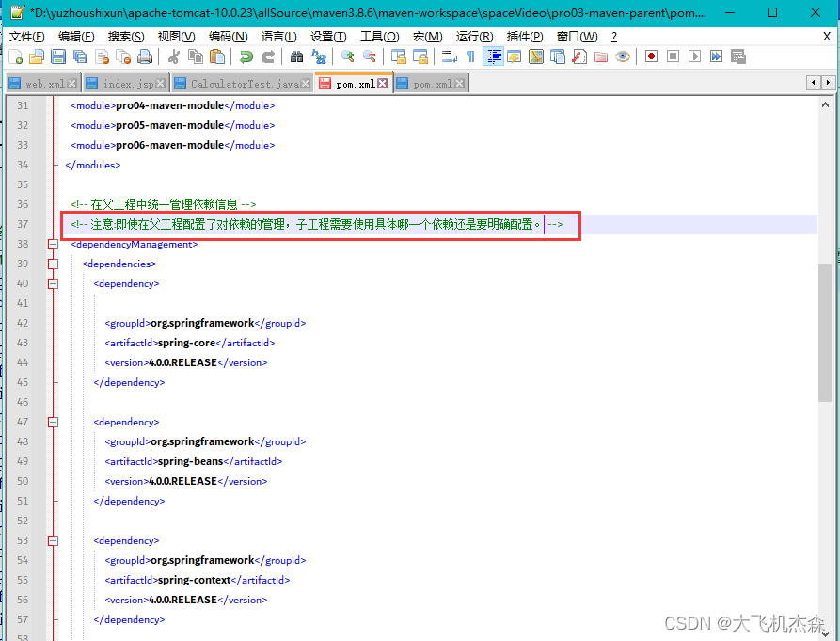This screenshot has height=641, width=840.
Task: Switch to the CalculatorTest.java tab
Action: (242, 84)
